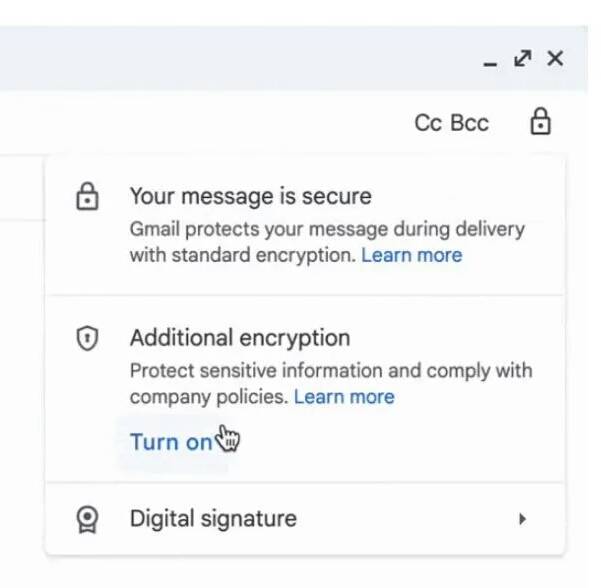601x588 pixels.
Task: Click the shield icon beside Additional encryption
Action: [x=88, y=339]
